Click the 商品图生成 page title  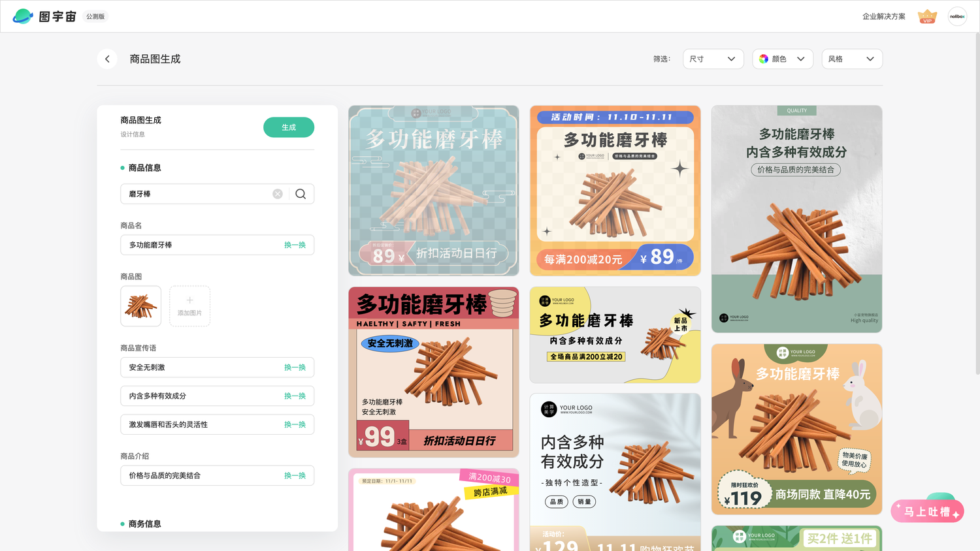click(155, 59)
